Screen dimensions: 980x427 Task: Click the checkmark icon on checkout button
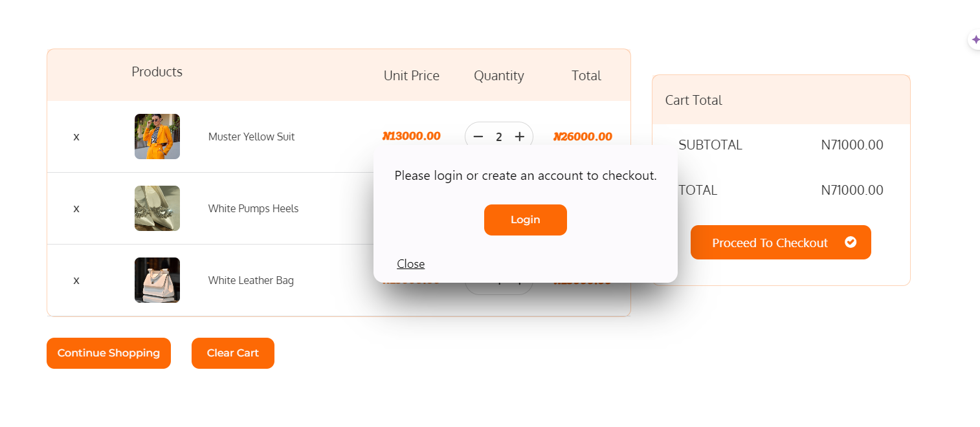pos(851,242)
